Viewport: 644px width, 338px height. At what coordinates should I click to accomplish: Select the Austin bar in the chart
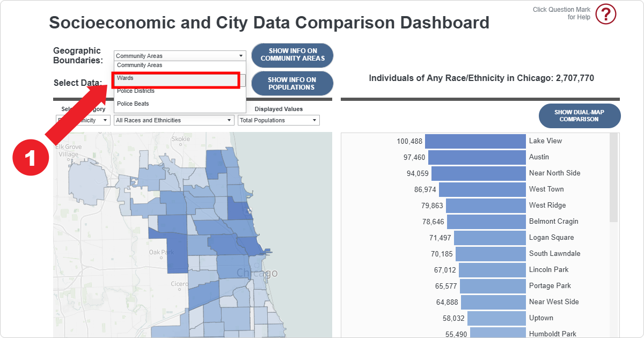[x=477, y=157]
